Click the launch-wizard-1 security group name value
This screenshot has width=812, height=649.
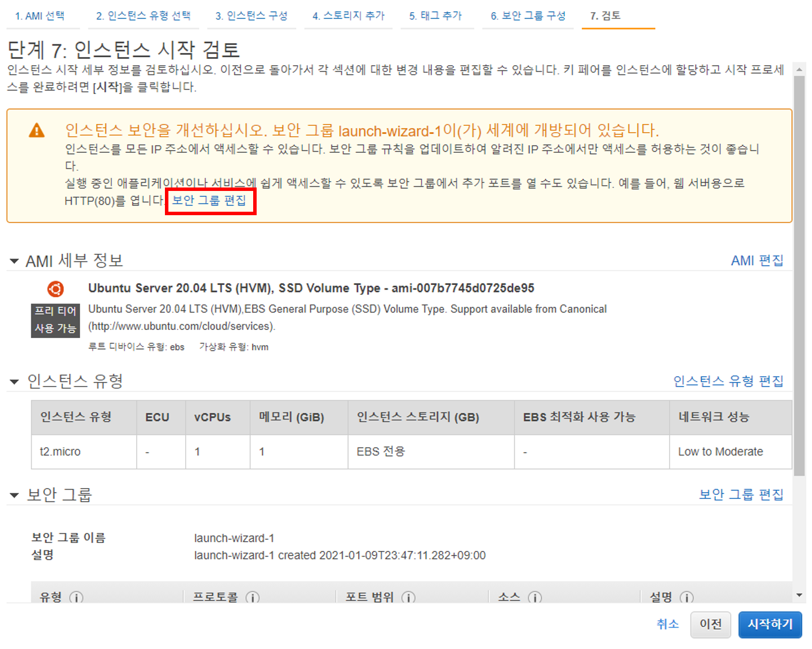[x=234, y=538]
